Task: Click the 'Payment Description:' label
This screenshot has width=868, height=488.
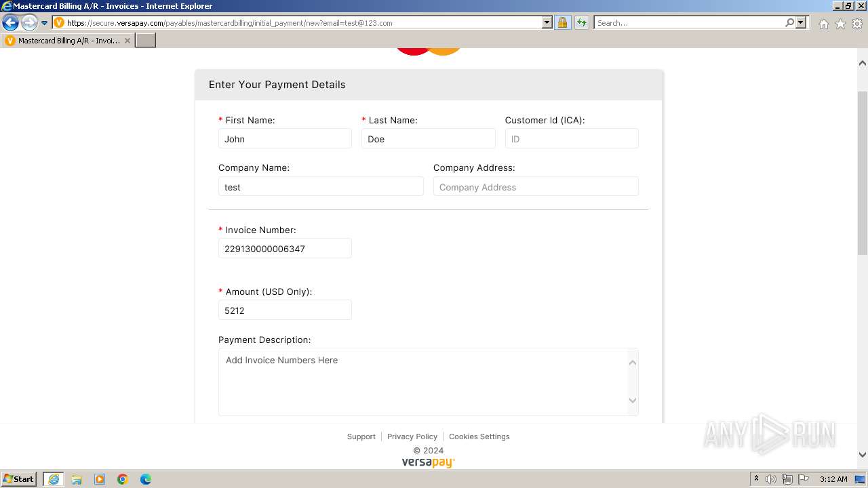Action: tap(264, 340)
